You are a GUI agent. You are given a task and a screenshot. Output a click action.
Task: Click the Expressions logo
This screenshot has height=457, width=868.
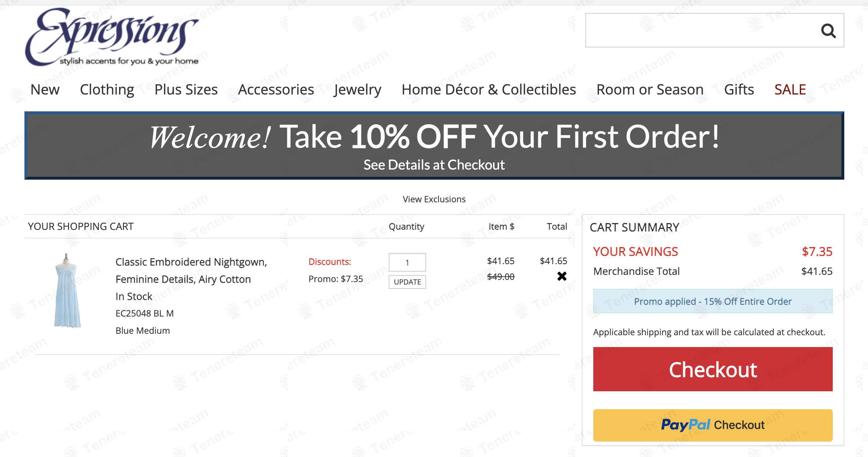click(x=111, y=37)
